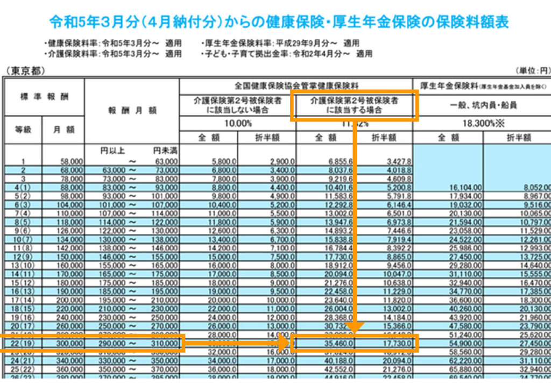Click the (東京都) prefecture label
Image resolution: width=551 pixels, height=392 pixels.
(x=26, y=71)
